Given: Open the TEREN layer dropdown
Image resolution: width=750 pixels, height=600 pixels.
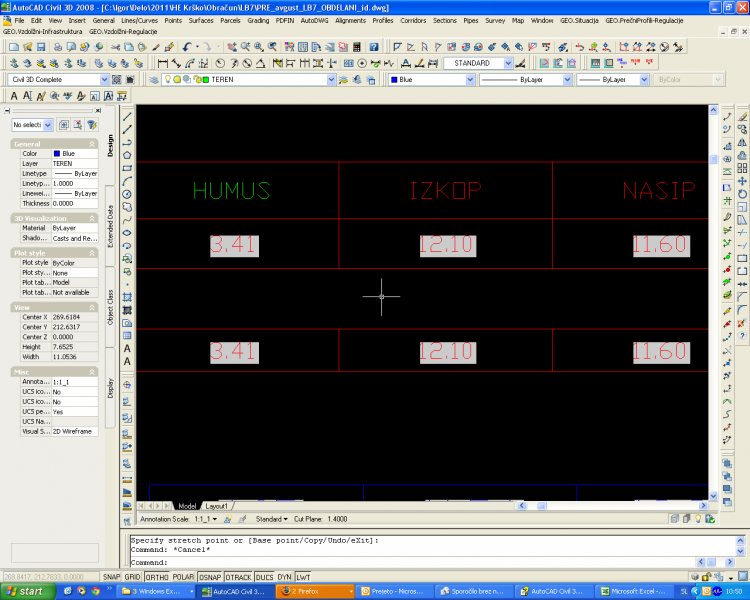Looking at the screenshot, I should [x=331, y=79].
